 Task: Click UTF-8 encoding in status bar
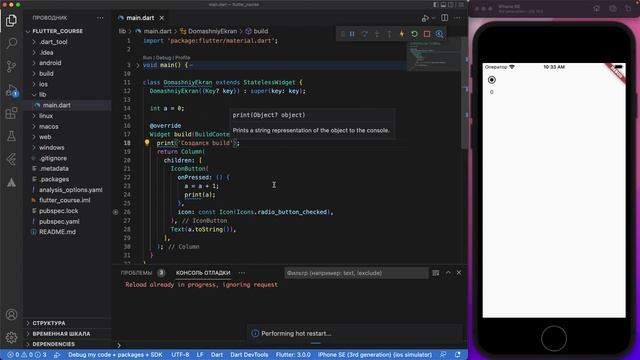click(180, 355)
